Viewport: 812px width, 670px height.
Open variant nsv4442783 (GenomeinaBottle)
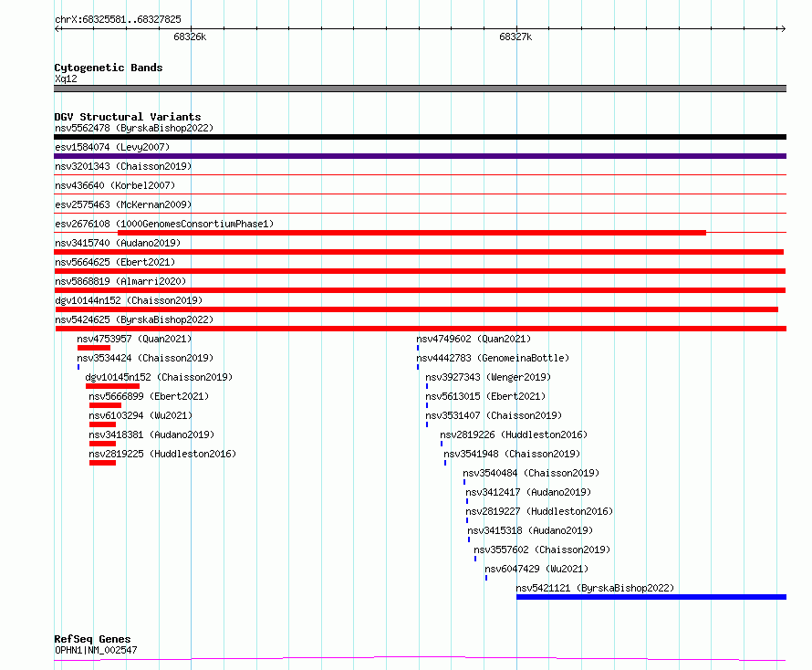pos(493,358)
